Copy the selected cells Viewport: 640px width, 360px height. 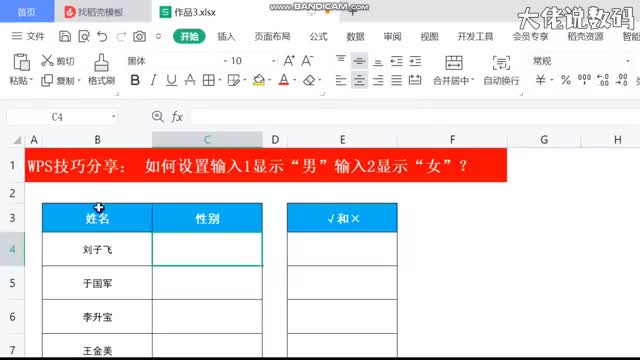(47, 80)
